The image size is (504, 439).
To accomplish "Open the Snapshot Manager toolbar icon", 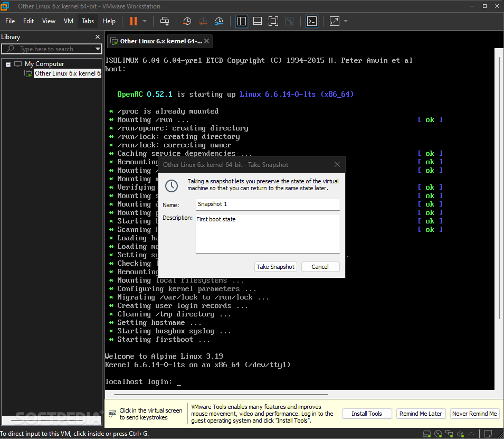I will click(x=219, y=21).
